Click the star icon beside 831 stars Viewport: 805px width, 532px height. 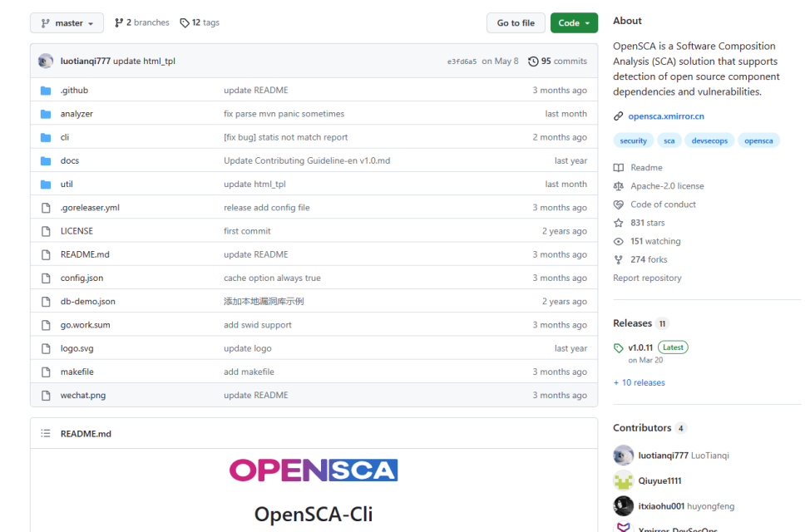[618, 223]
